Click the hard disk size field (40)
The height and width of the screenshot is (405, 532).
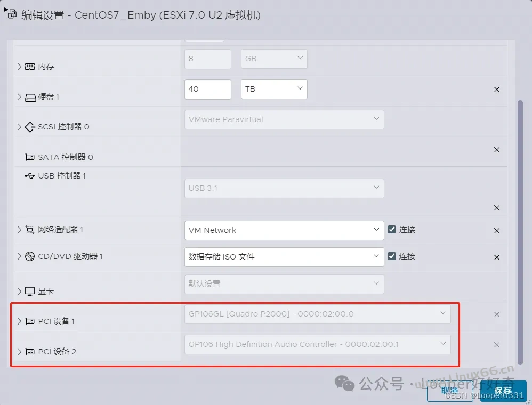[208, 89]
